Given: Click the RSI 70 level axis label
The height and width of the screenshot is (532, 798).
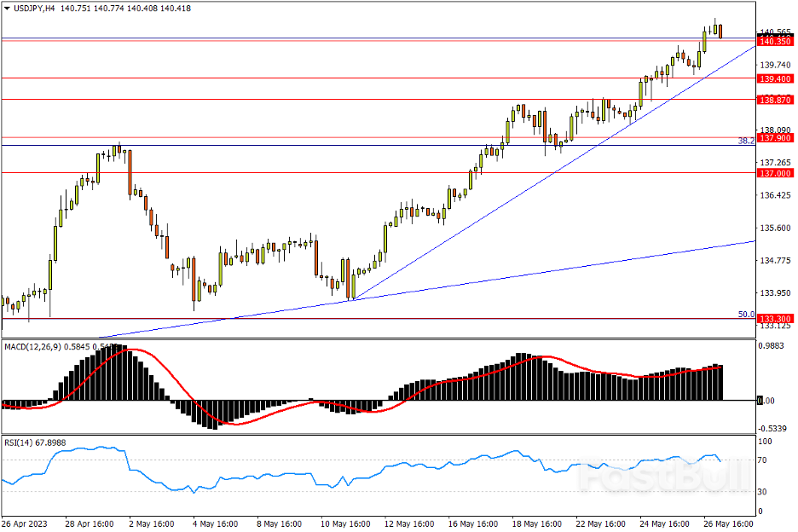Looking at the screenshot, I should click(x=765, y=460).
